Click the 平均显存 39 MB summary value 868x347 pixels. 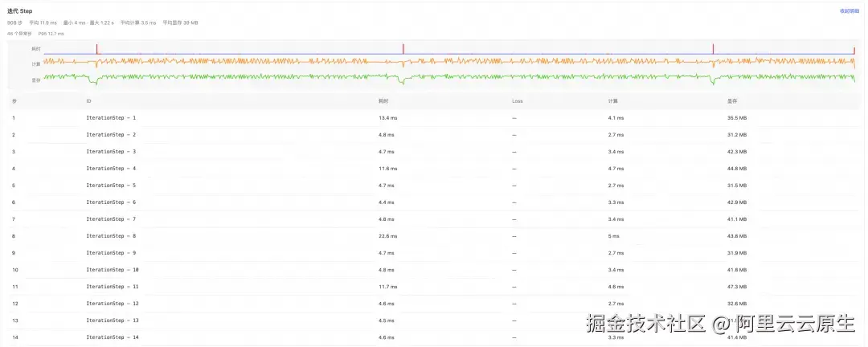(x=181, y=22)
